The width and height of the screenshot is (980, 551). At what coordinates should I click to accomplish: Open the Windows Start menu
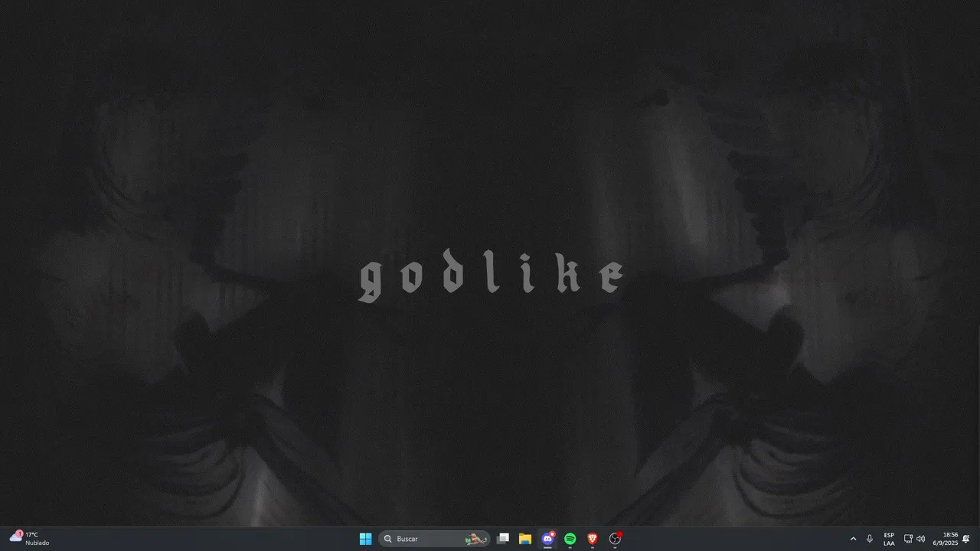tap(366, 539)
